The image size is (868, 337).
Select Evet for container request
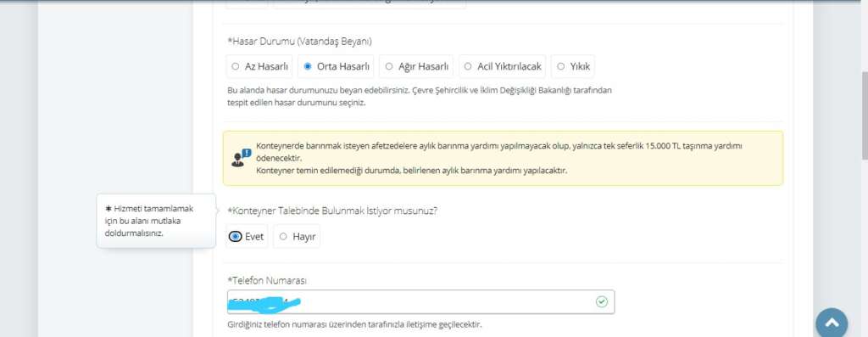pyautogui.click(x=247, y=237)
